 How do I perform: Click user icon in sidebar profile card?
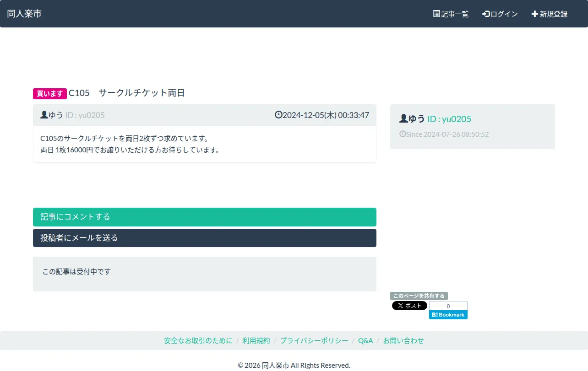(403, 118)
